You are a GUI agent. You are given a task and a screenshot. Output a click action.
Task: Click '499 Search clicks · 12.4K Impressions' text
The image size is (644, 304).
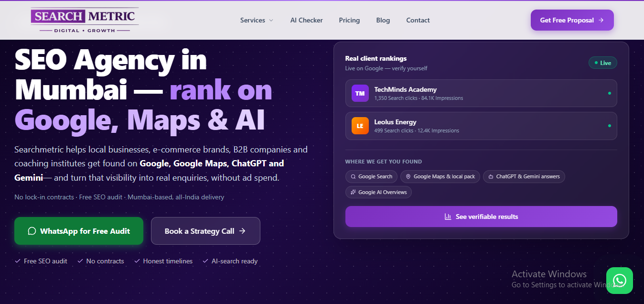click(x=417, y=130)
